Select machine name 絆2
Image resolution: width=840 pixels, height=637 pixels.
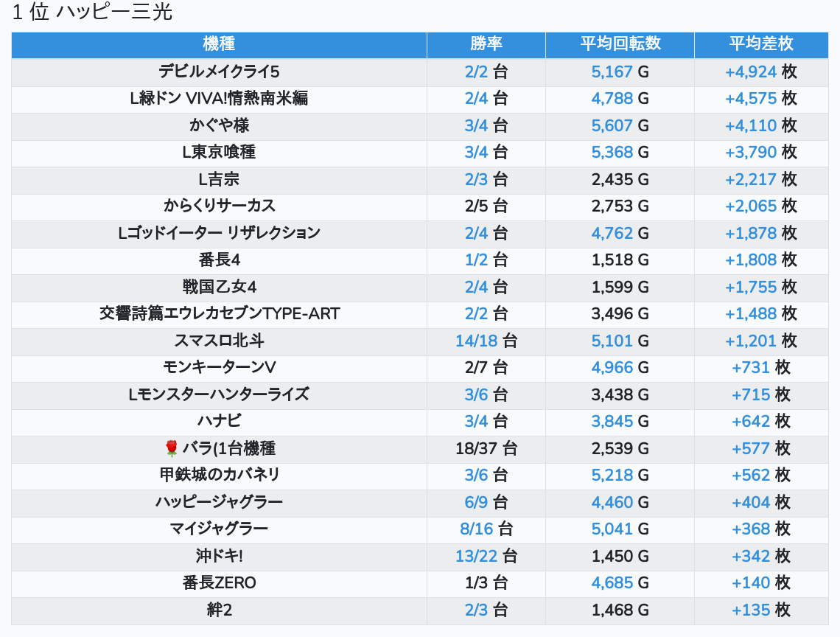click(x=219, y=610)
